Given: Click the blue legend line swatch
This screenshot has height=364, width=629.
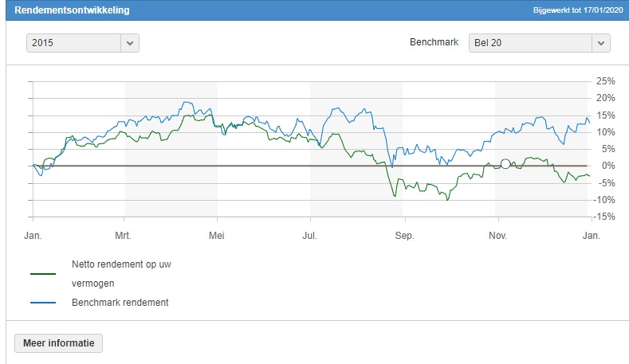Looking at the screenshot, I should coord(43,303).
